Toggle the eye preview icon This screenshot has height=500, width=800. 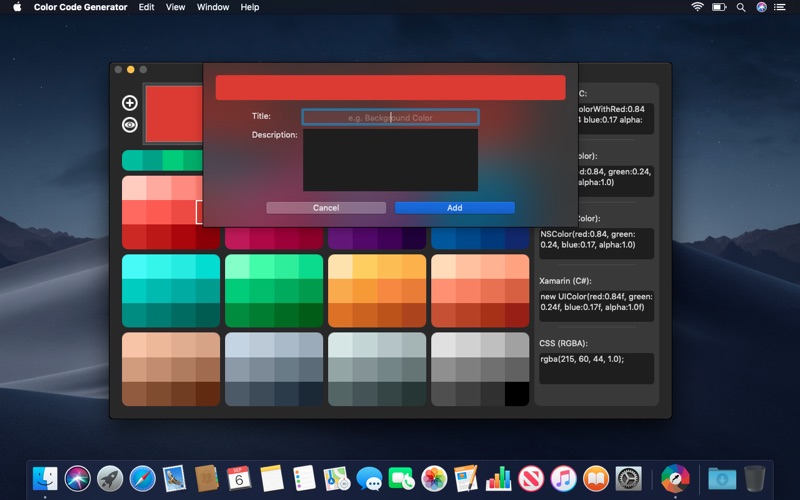130,125
